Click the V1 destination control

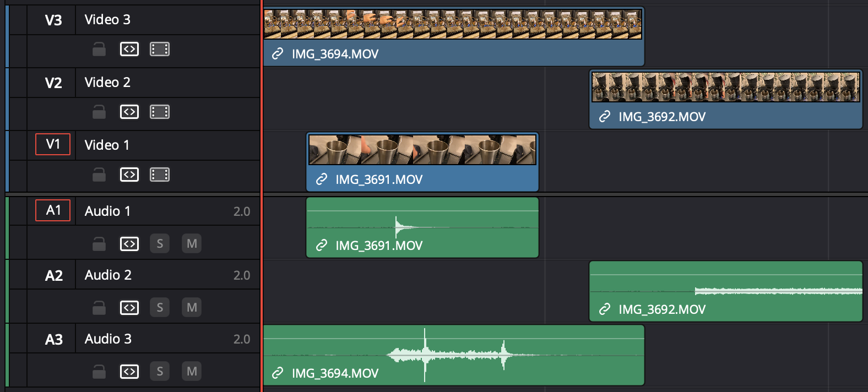(x=53, y=144)
